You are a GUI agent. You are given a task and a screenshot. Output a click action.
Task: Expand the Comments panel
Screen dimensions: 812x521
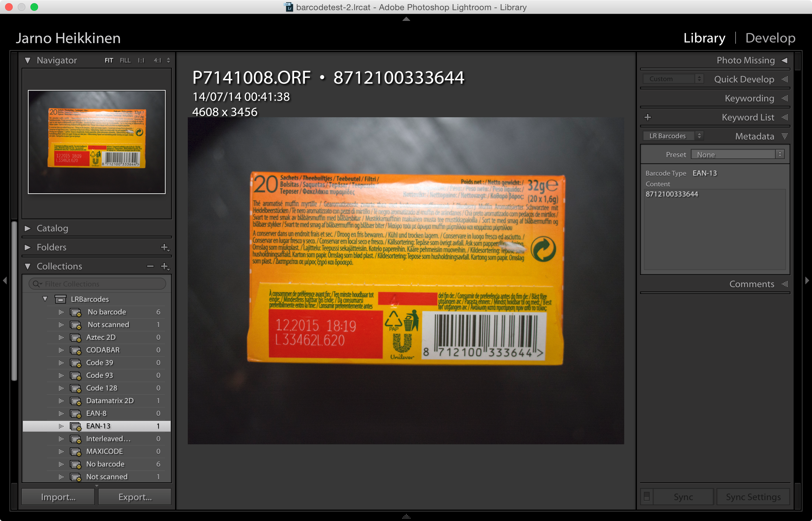pos(751,284)
